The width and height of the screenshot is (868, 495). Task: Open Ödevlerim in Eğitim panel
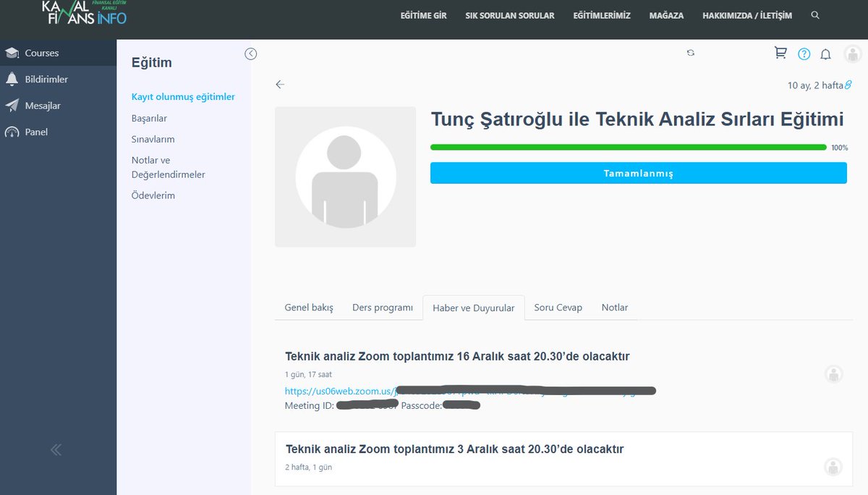click(153, 195)
